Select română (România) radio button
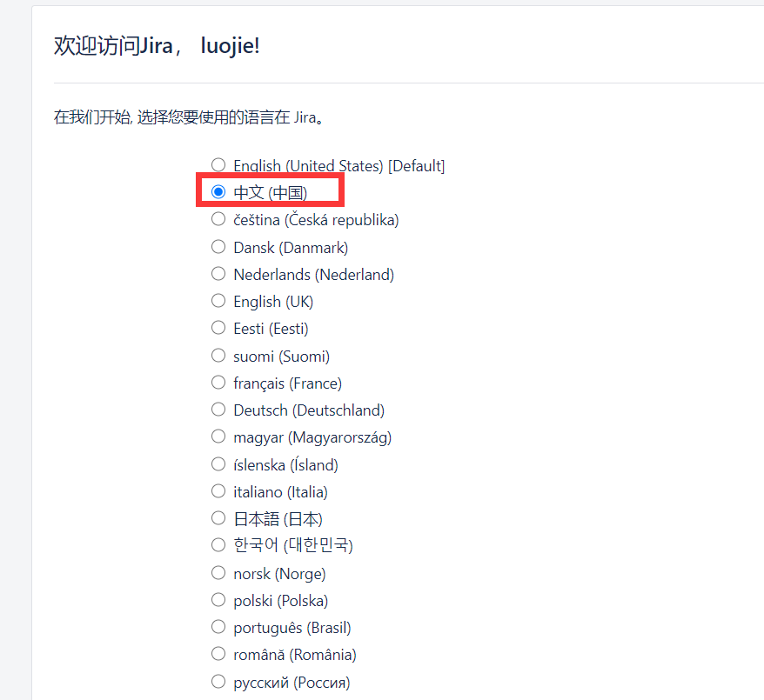Image resolution: width=764 pixels, height=700 pixels. (x=218, y=654)
